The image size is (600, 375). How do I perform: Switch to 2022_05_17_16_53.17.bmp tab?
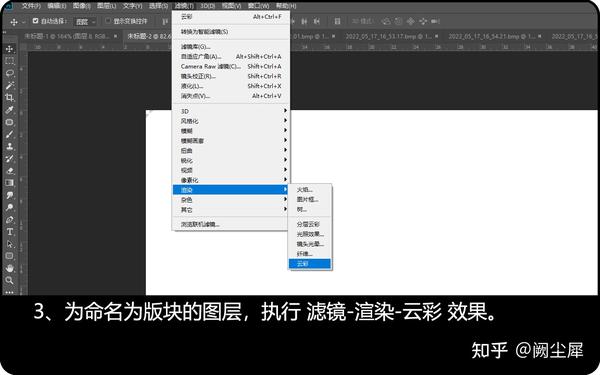[x=389, y=36]
